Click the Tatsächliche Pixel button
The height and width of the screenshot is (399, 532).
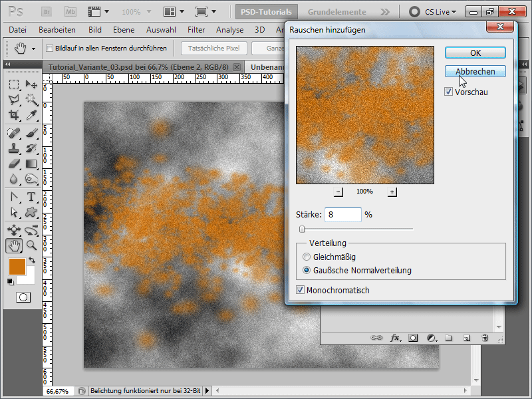[x=213, y=48]
